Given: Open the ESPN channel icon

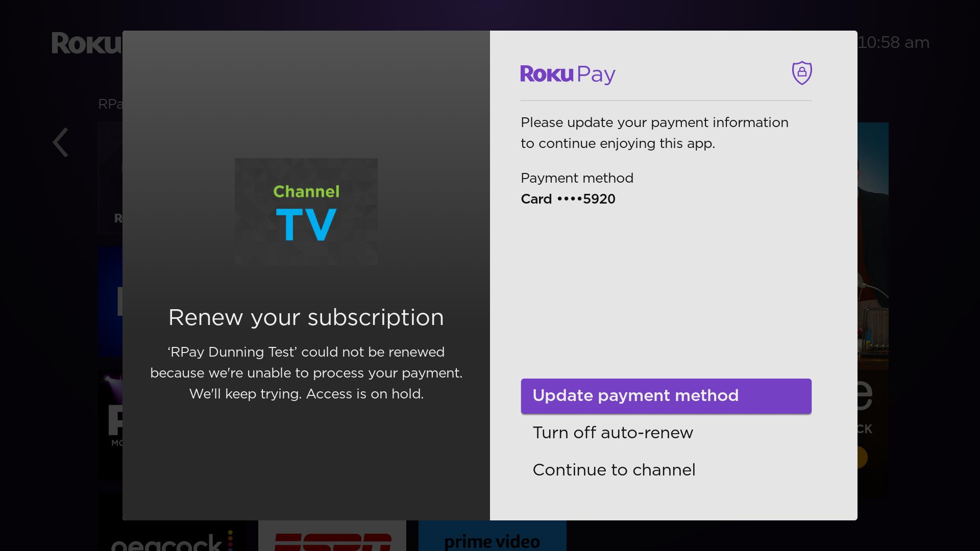Looking at the screenshot, I should click(x=332, y=538).
